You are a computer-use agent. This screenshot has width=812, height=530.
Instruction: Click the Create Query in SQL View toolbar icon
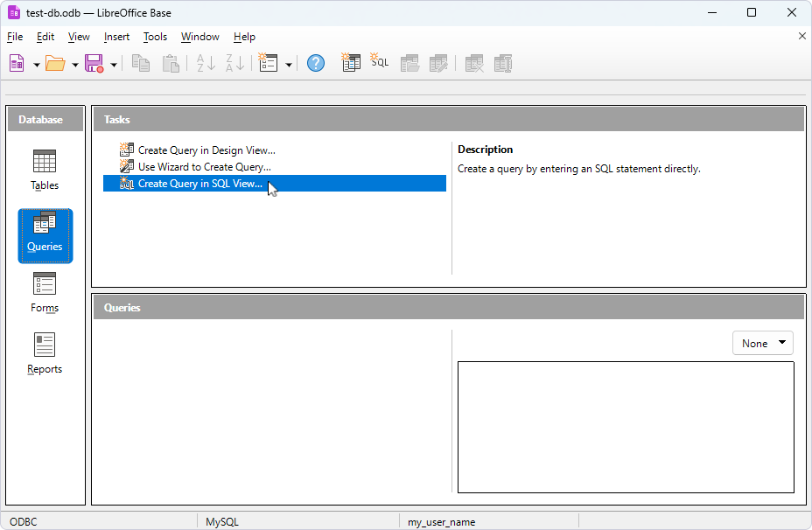(379, 62)
